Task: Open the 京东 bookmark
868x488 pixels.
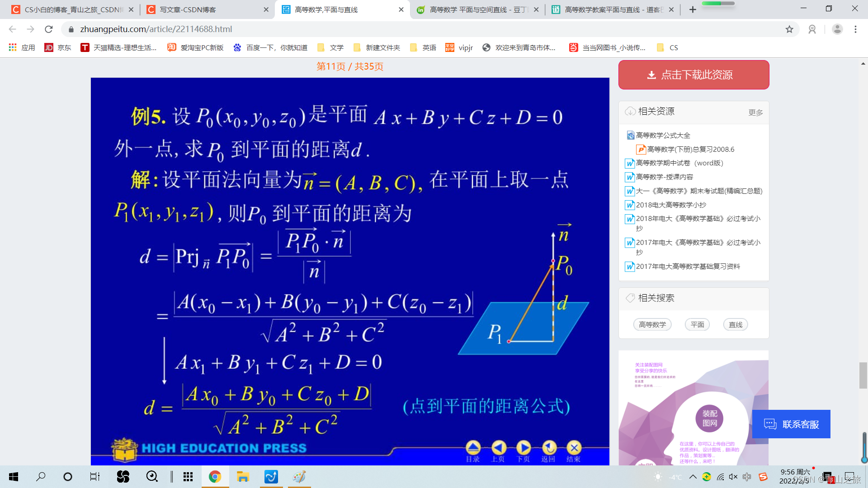Action: [58, 47]
